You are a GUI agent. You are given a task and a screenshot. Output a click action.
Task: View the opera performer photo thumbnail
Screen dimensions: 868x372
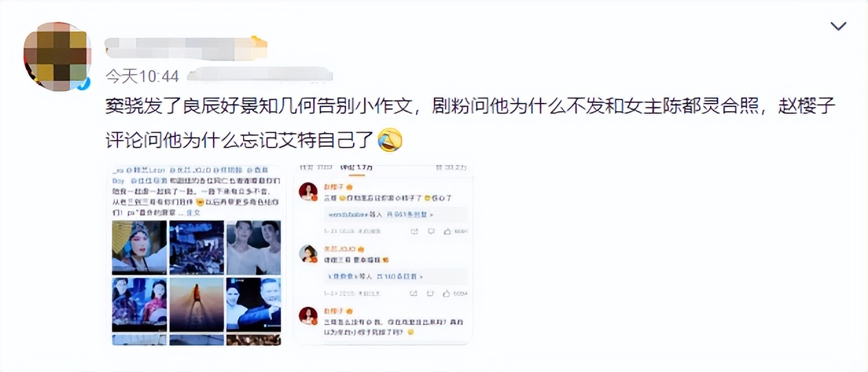pos(139,247)
